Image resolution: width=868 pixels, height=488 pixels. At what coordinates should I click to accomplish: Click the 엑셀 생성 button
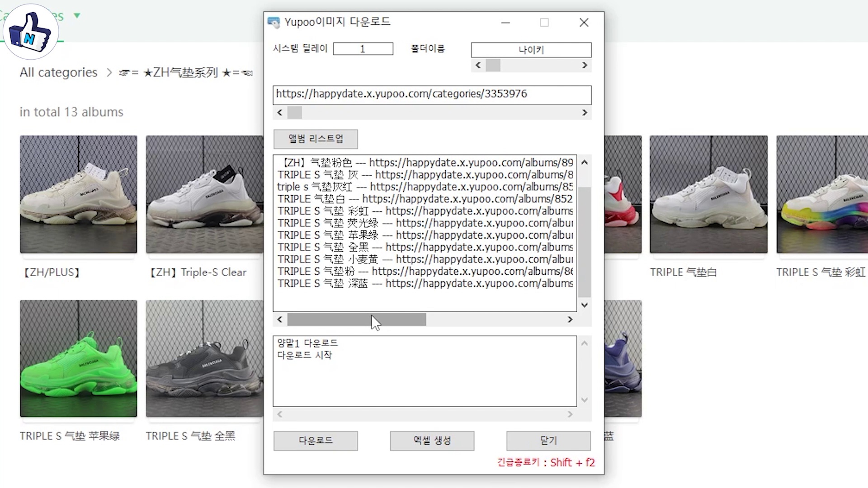point(432,441)
